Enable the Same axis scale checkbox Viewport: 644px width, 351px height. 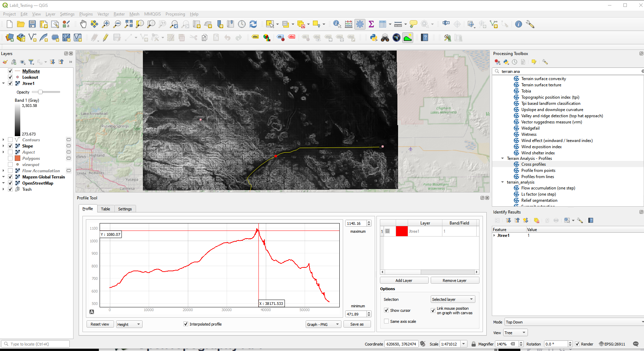(x=387, y=321)
